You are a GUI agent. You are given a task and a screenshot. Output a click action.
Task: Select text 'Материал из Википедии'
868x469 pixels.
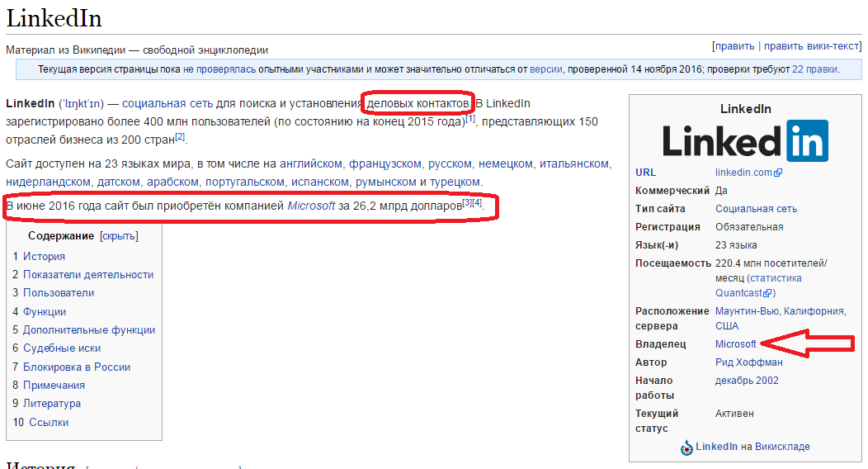(66, 50)
